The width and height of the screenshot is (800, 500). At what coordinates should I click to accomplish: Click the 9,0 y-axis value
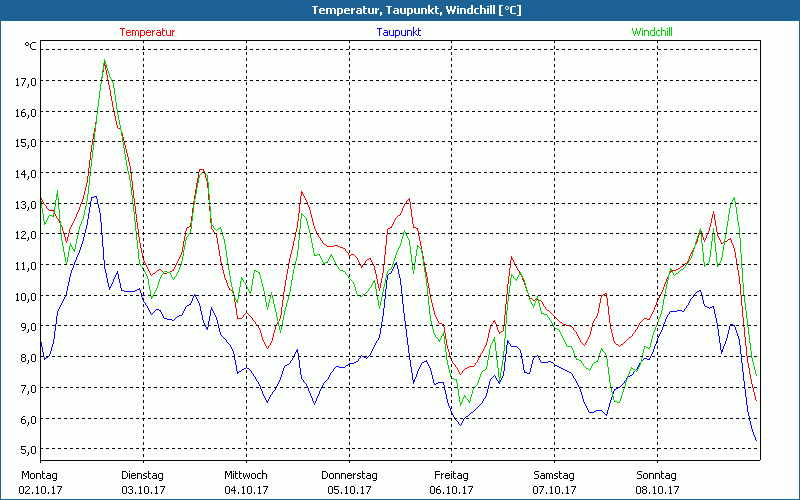click(28, 327)
